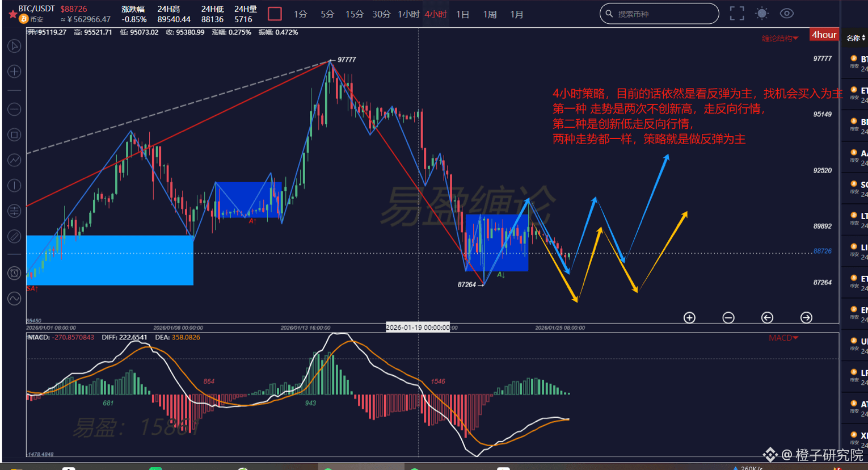The image size is (868, 470).
Task: Click the chart zoom-in plus button
Action: [x=689, y=318]
